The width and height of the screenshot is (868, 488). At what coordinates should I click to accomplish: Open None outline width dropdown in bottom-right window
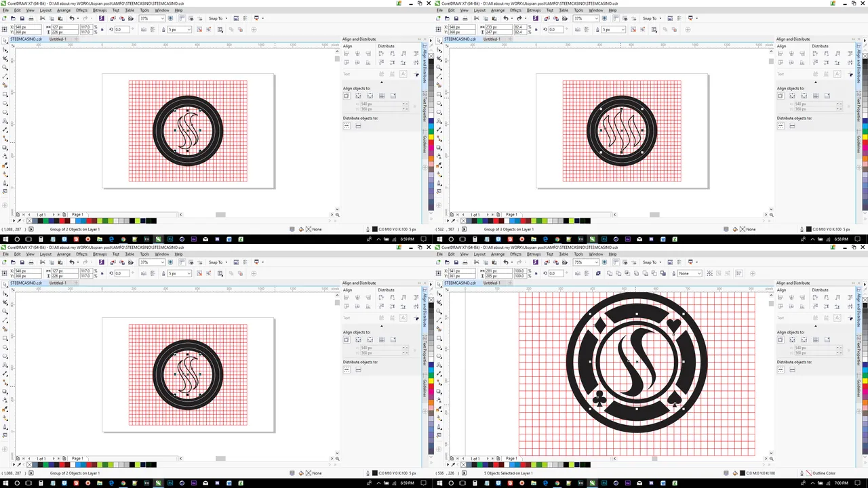tap(700, 273)
